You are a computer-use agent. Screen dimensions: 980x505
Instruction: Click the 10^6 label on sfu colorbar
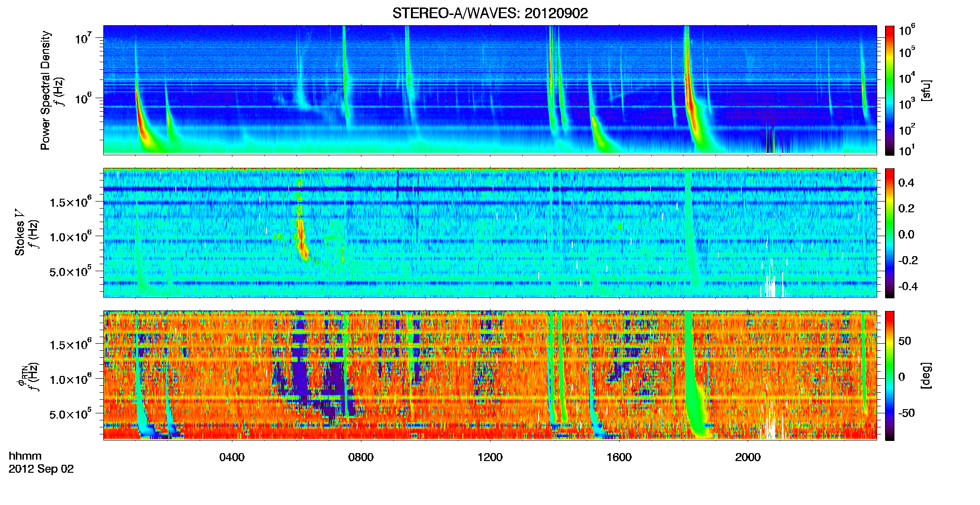click(x=907, y=30)
